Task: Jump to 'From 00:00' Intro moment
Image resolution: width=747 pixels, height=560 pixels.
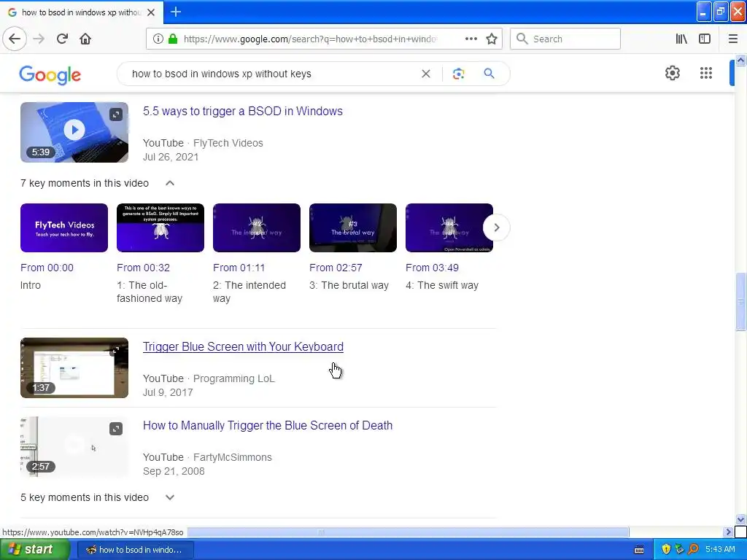Action: pos(47,268)
